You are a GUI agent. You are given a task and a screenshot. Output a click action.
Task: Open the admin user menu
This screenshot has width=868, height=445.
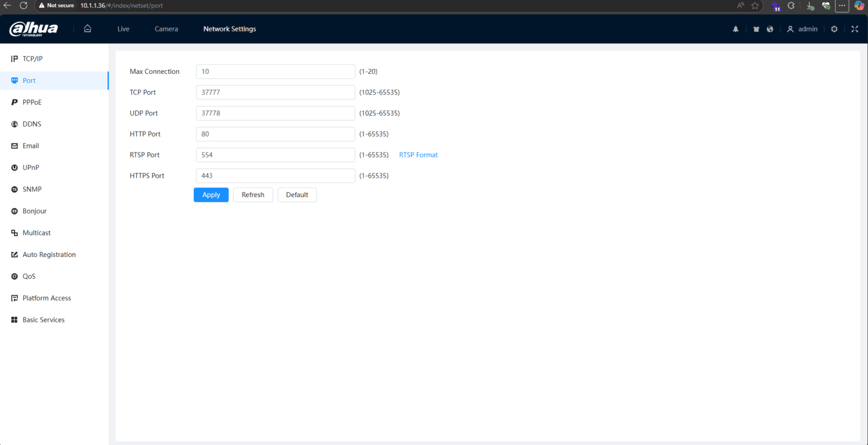[802, 29]
